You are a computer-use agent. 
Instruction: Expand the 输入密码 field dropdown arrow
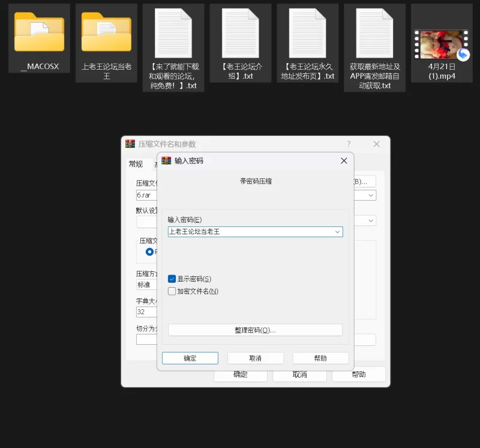[x=338, y=232]
